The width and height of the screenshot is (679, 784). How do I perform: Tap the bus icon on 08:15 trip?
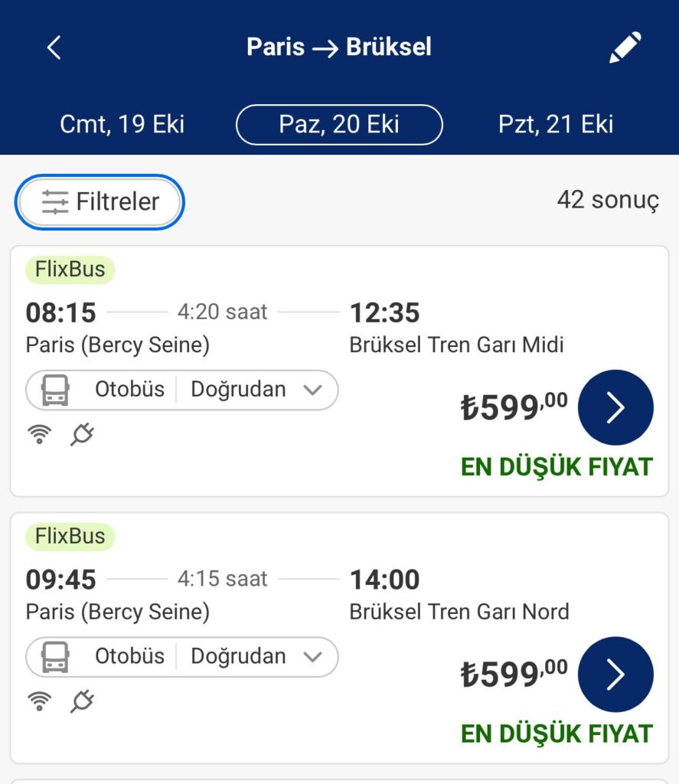tap(55, 390)
